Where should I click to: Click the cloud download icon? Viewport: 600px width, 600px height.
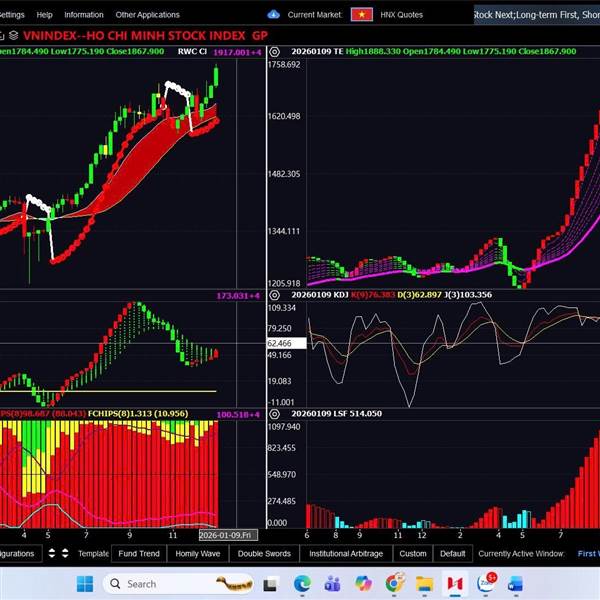pos(274,15)
